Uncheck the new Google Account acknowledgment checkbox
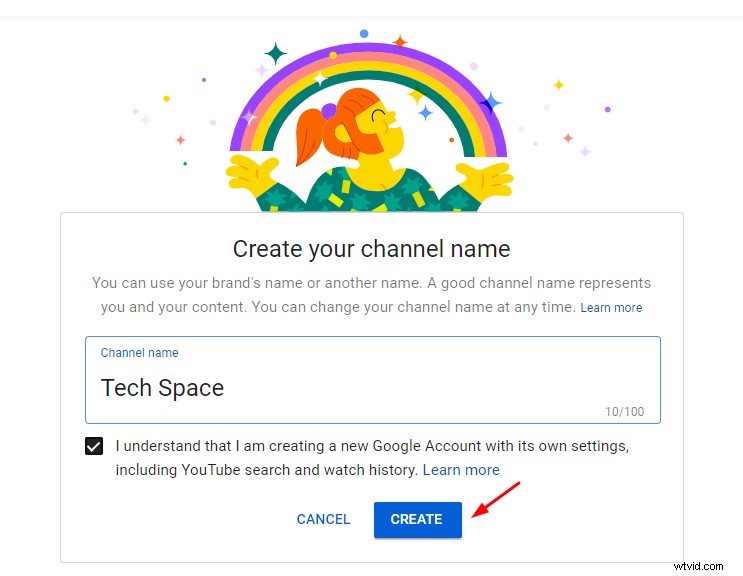 pos(94,446)
